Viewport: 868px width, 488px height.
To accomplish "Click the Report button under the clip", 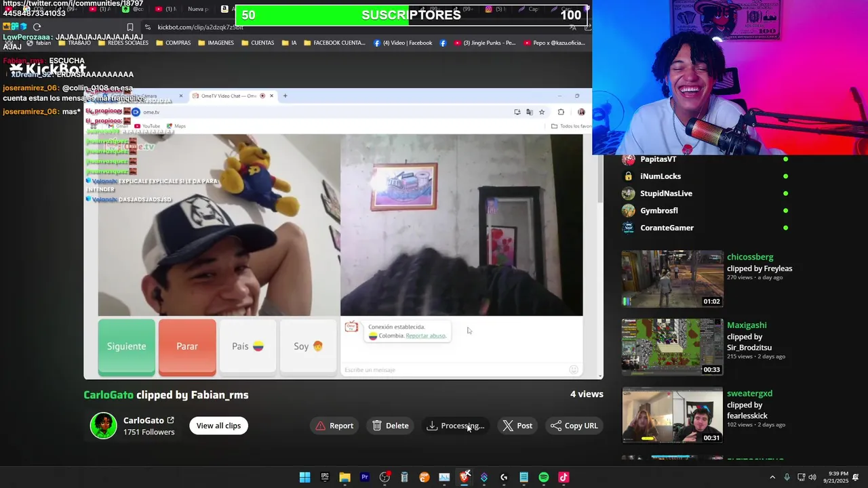I will [x=335, y=426].
